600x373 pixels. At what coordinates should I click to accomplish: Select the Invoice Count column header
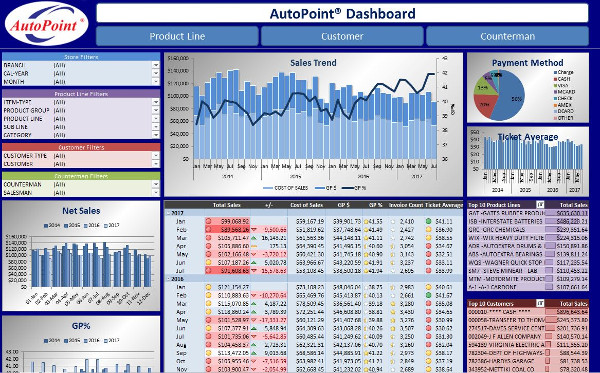coord(406,205)
